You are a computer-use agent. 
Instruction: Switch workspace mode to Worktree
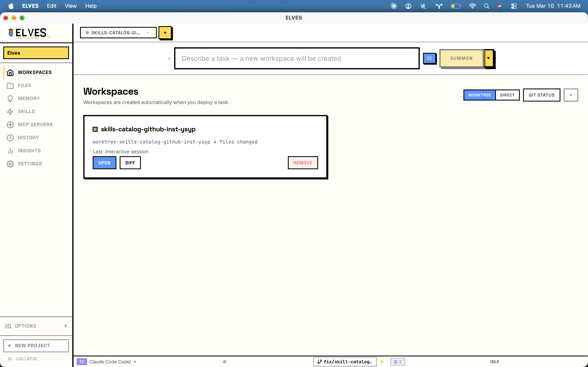click(479, 95)
